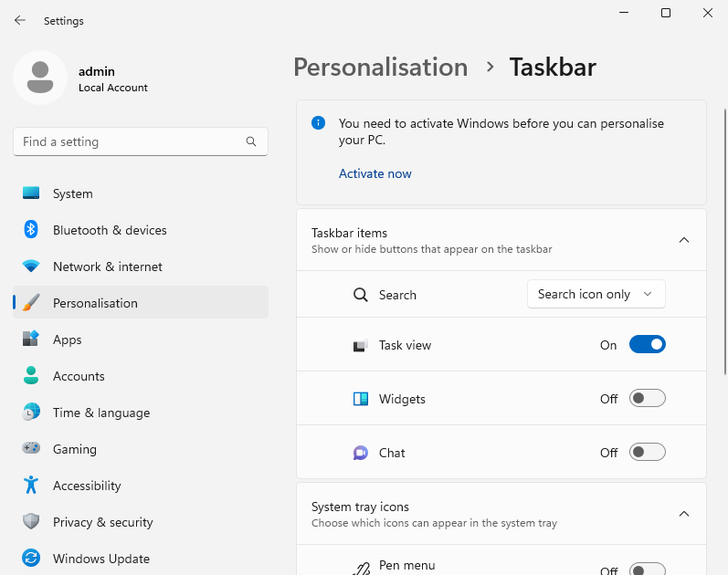The image size is (728, 575).
Task: Click the Apps icon in sidebar
Action: [31, 340]
